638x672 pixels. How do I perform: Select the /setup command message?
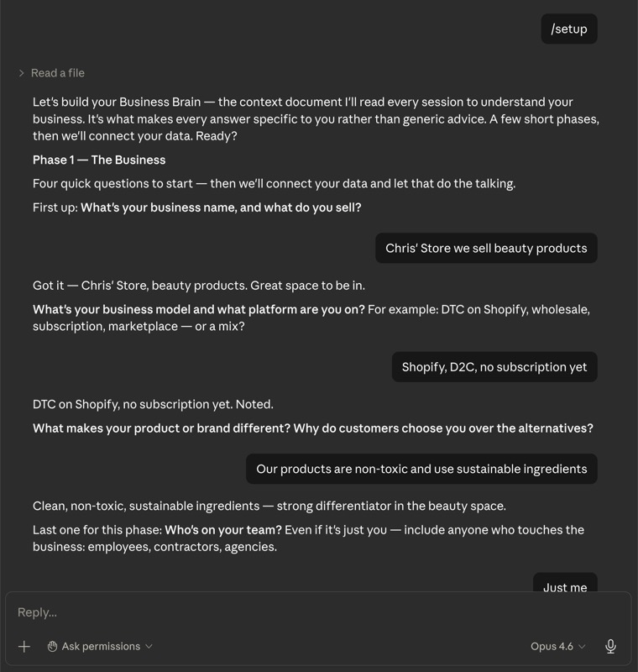[569, 29]
